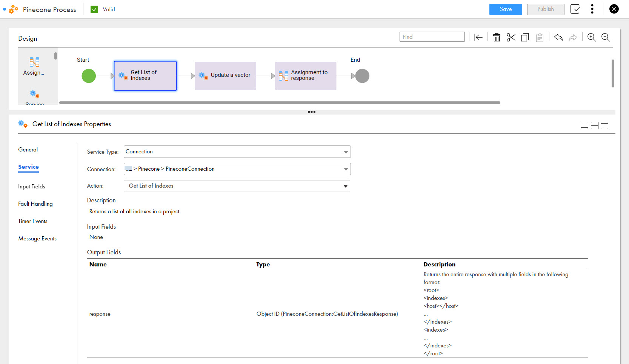Open the Action dropdown

237,186
